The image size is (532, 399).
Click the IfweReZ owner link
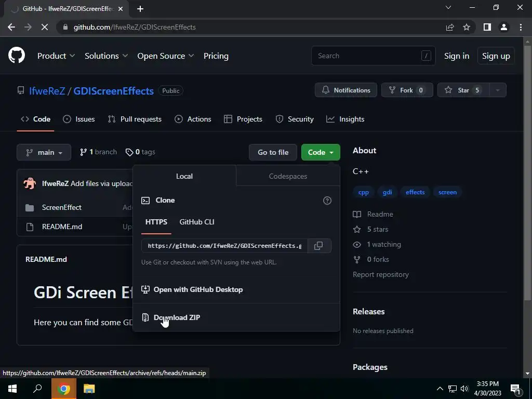click(47, 91)
